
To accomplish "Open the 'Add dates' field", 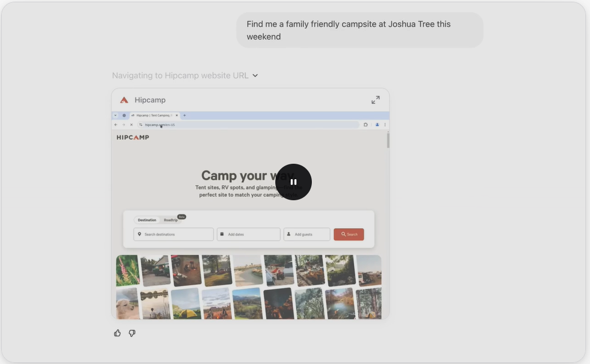I will point(248,234).
